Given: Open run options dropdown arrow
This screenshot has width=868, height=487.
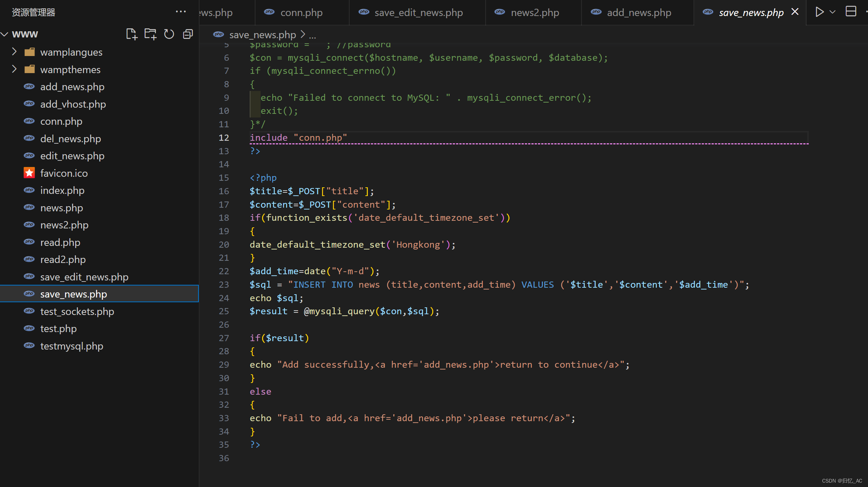Looking at the screenshot, I should [832, 12].
